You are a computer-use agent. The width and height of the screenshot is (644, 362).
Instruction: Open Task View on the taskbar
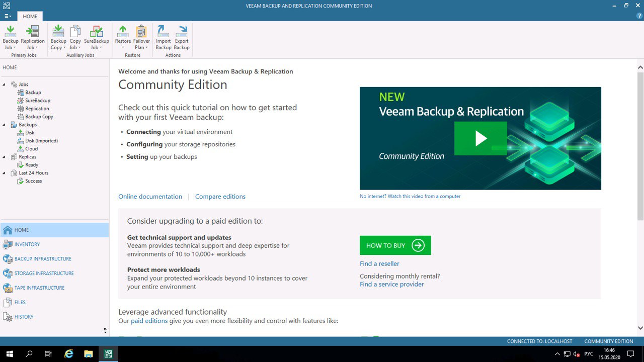coord(48,354)
